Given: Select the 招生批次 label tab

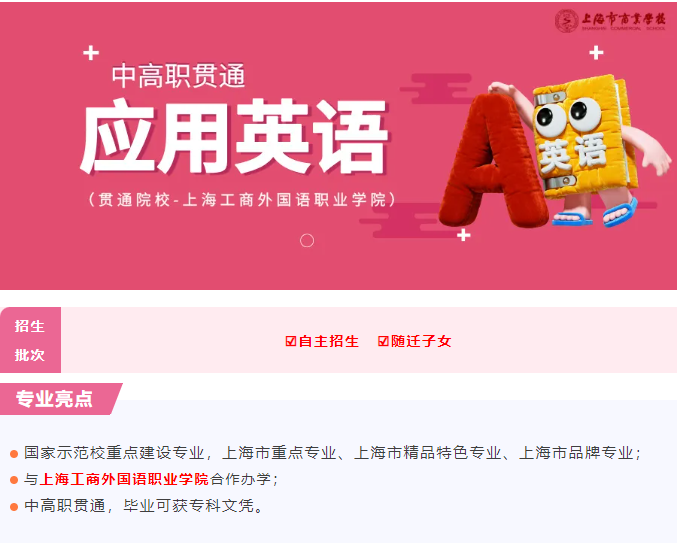Looking at the screenshot, I should tap(30, 340).
